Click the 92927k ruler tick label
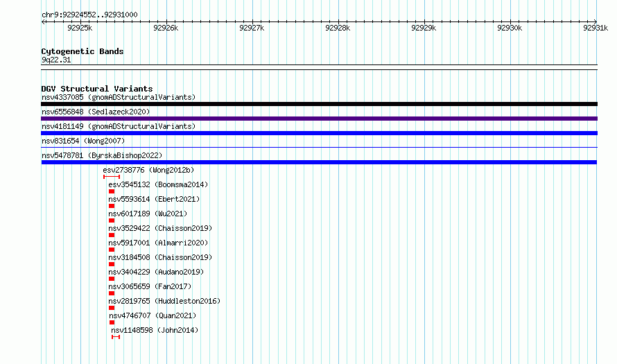This screenshot has width=617, height=364. (252, 28)
